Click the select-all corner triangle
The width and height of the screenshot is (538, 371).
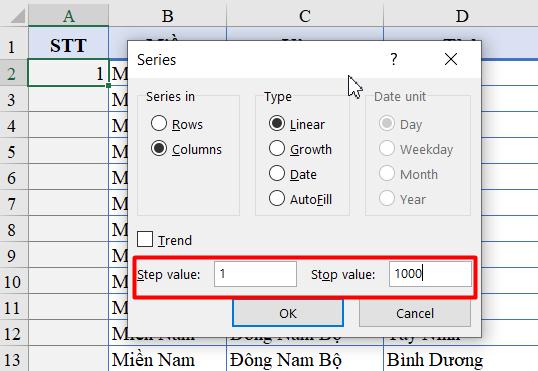(x=18, y=16)
